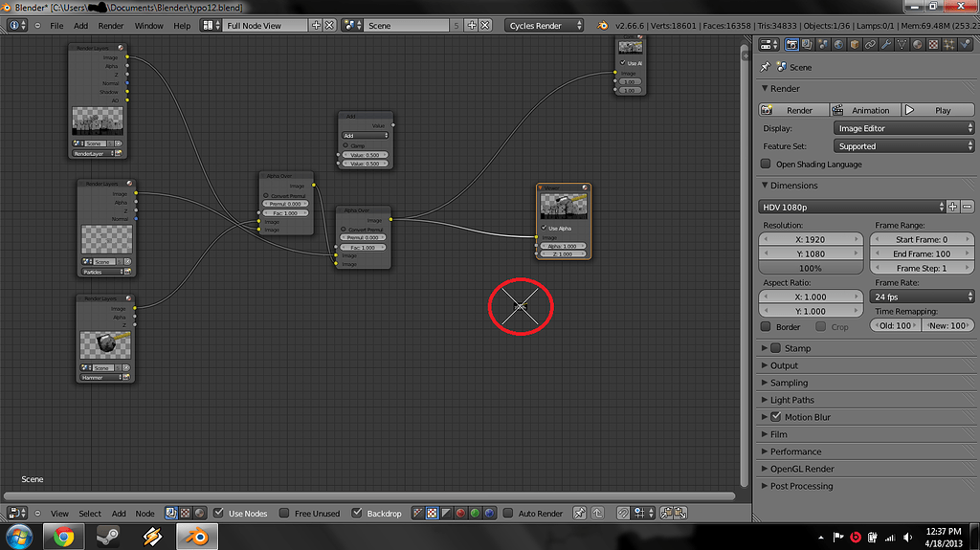Open the Cycles Render engine dropdown
Screen dimensions: 980x550
545,26
